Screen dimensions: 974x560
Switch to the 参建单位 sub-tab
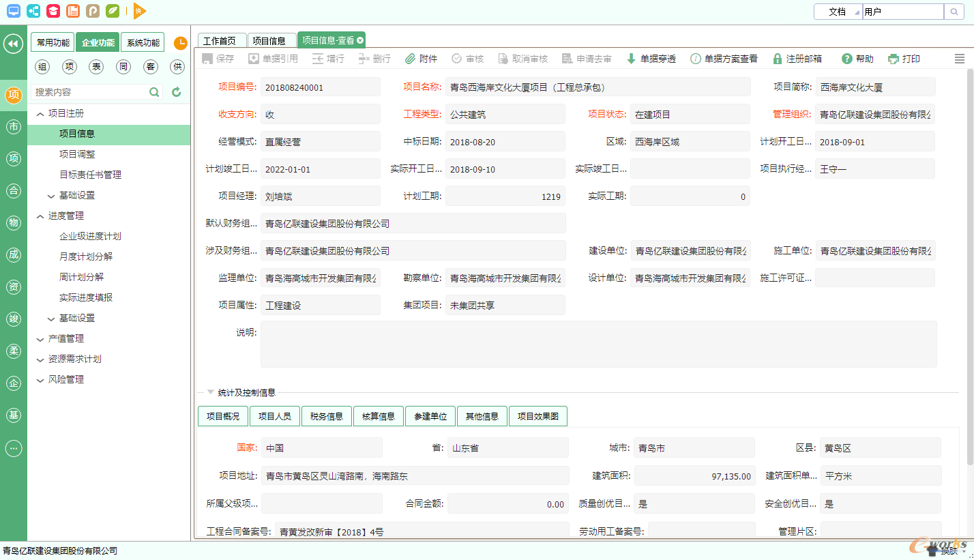[430, 416]
